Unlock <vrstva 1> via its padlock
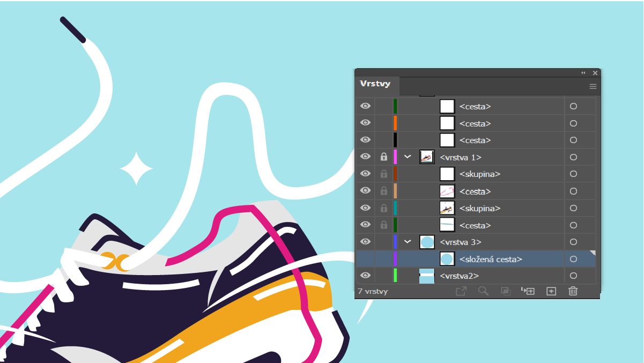Viewport: 644px width, 363px height. (383, 157)
